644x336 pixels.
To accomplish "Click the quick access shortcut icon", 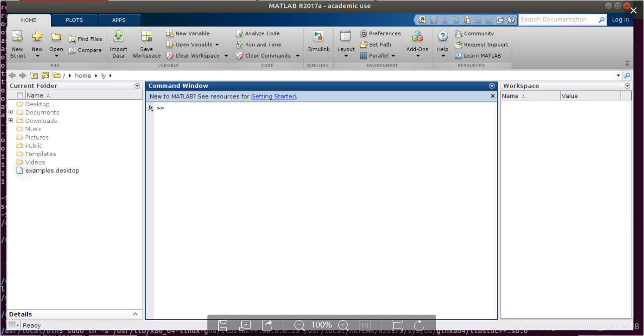I will pos(423,20).
